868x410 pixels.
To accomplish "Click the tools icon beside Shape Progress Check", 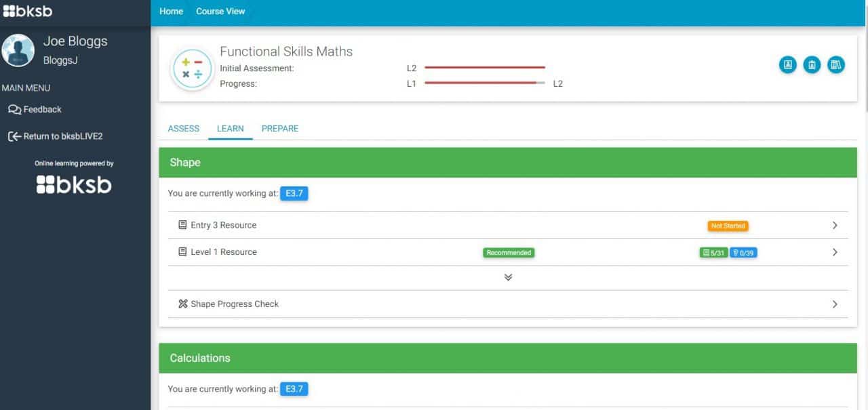I will 182,304.
